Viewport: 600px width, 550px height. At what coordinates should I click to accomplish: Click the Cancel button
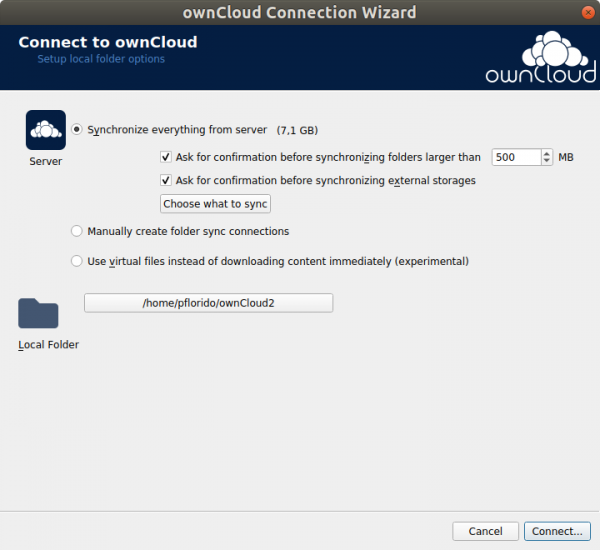point(485,531)
